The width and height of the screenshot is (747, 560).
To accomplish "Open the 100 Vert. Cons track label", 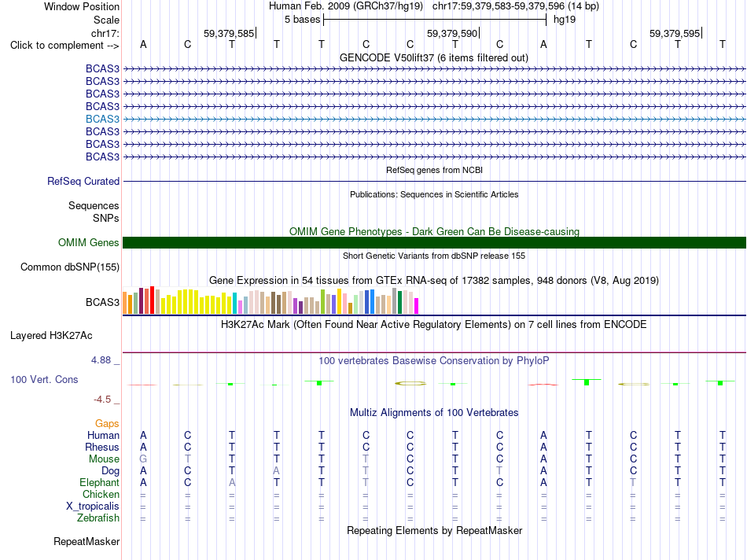I will (44, 380).
